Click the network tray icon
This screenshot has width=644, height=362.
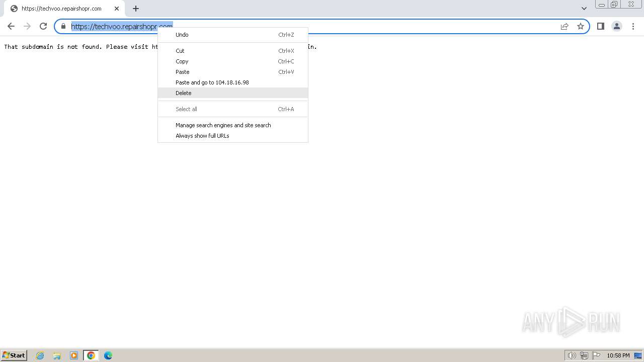click(584, 355)
